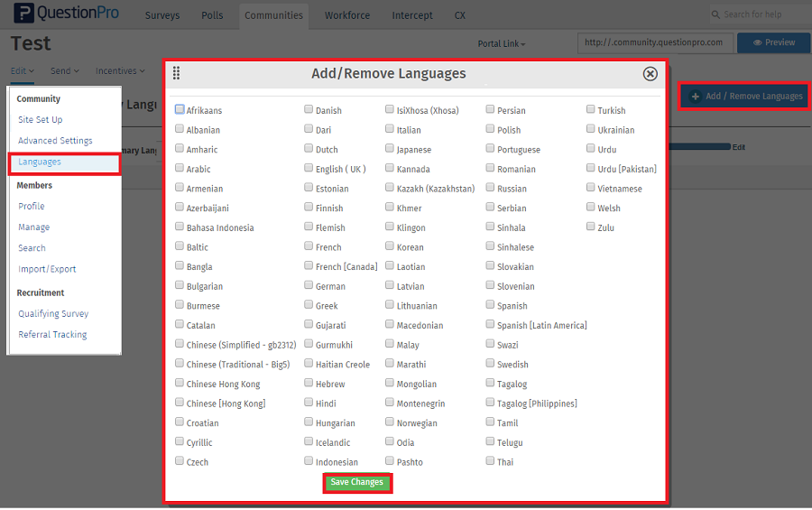Check the Spanish [Latin America] box

pos(490,324)
